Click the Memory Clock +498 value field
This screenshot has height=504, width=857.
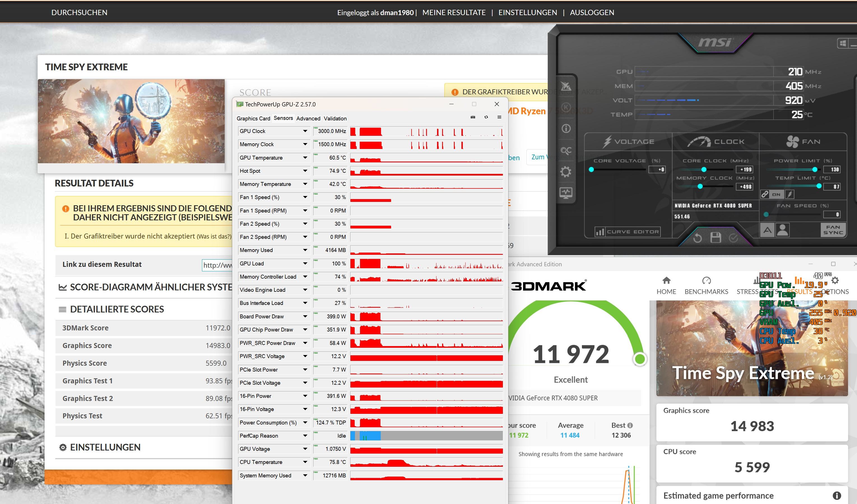[745, 186]
